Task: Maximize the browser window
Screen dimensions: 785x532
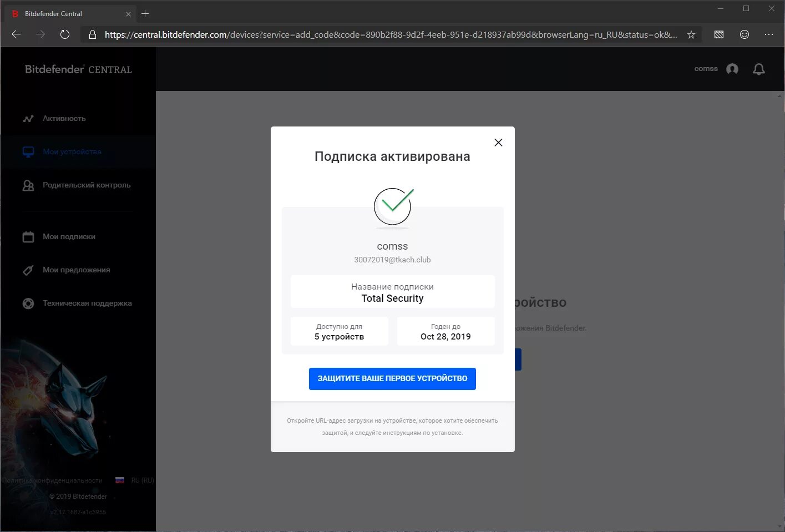Action: (746, 8)
